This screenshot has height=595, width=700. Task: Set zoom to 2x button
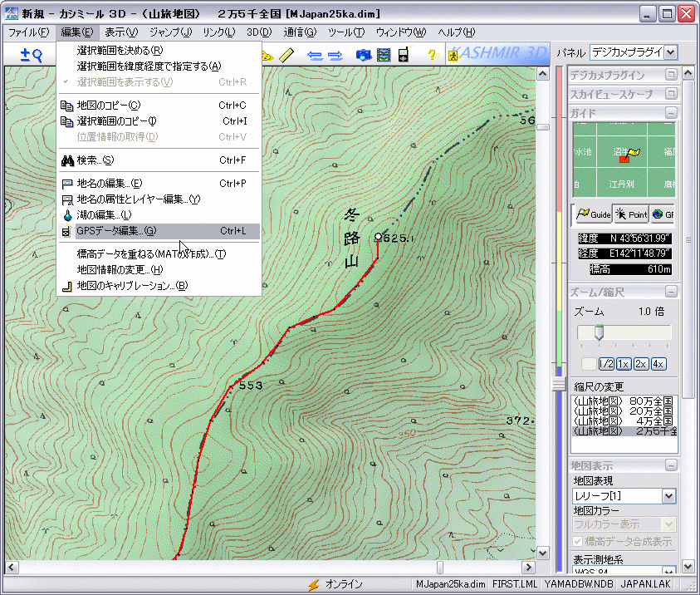[640, 364]
